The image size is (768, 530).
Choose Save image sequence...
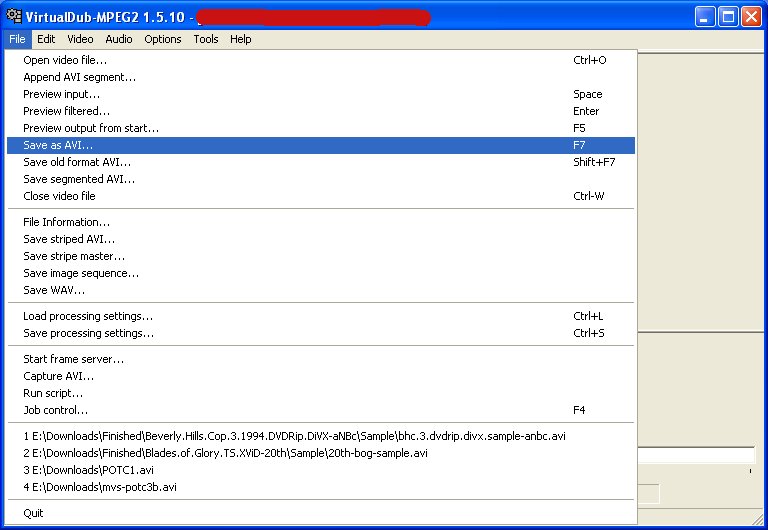tap(321, 273)
